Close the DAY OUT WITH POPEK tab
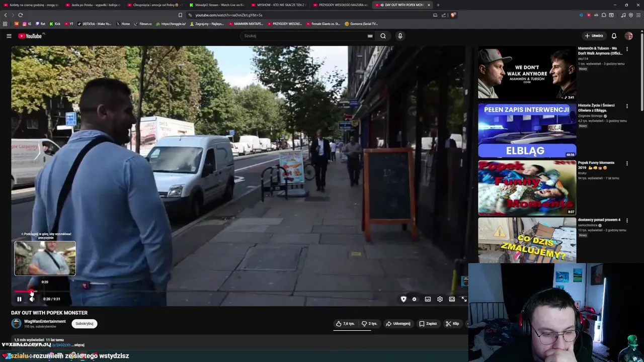Screen dimensions: 644x362 [x=429, y=5]
